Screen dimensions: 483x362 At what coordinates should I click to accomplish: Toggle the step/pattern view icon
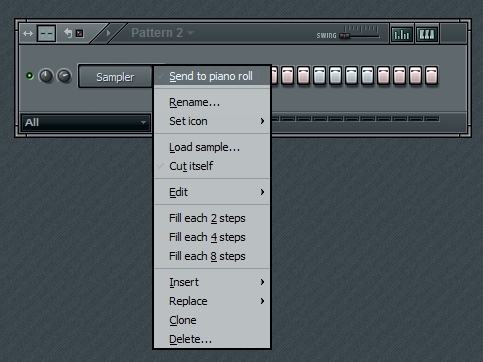tap(46, 33)
